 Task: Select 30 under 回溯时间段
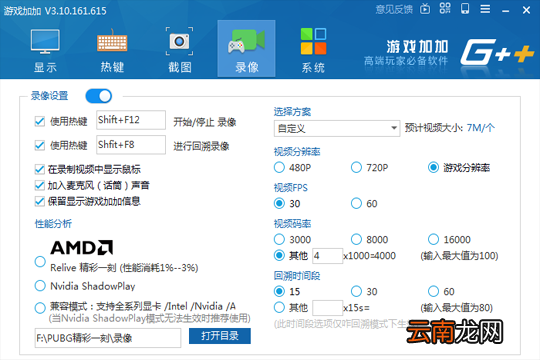(356, 291)
